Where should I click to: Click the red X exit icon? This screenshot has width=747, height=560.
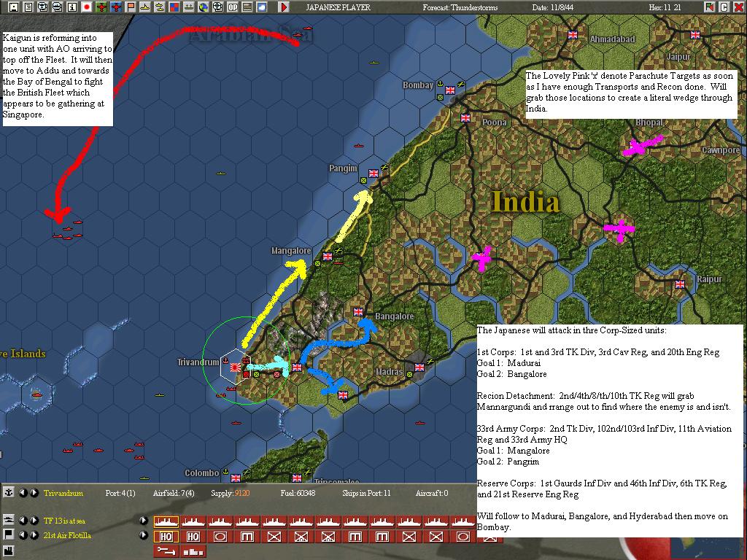pyautogui.click(x=738, y=7)
